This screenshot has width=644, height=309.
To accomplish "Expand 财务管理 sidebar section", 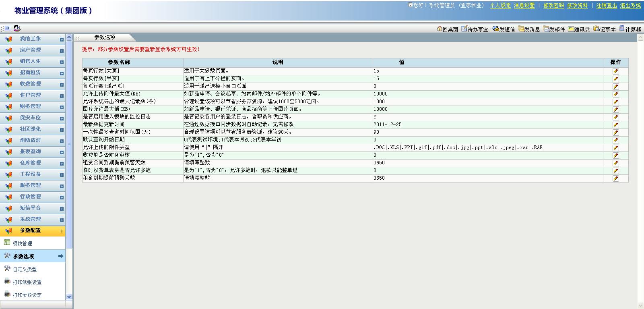I will click(62, 107).
